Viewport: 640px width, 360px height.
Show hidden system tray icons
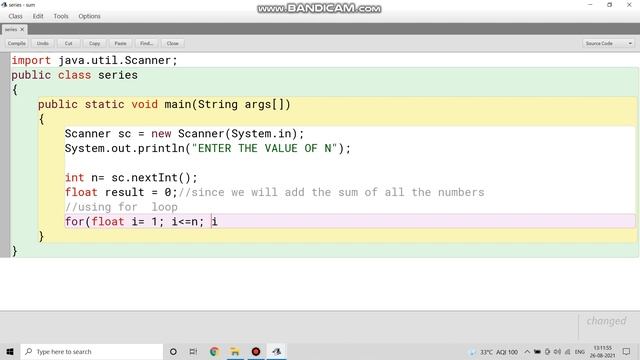click(527, 352)
